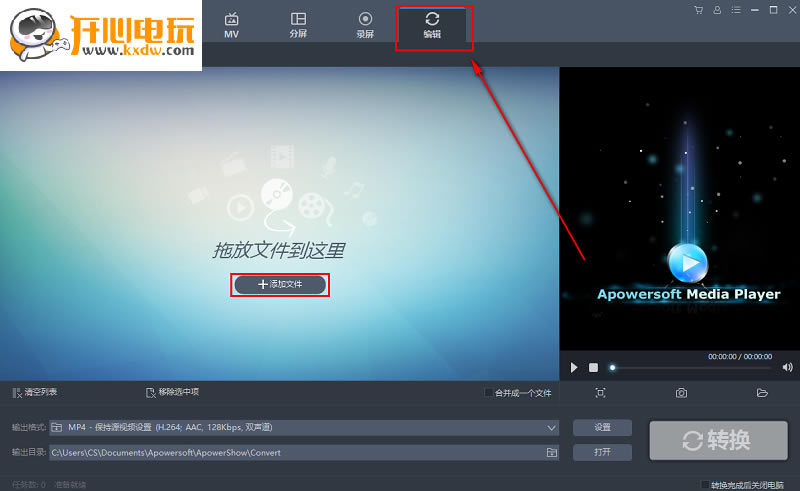Browse output directory folder icon

tap(551, 452)
